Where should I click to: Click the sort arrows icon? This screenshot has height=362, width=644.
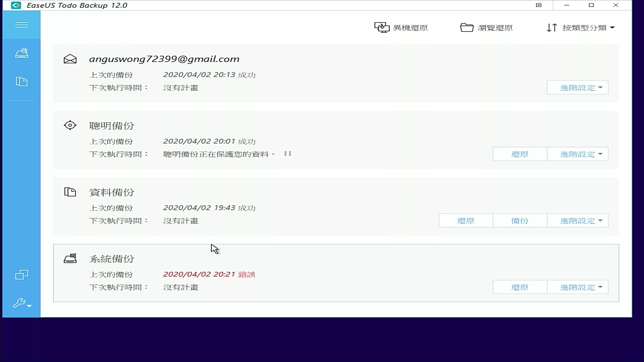552,27
